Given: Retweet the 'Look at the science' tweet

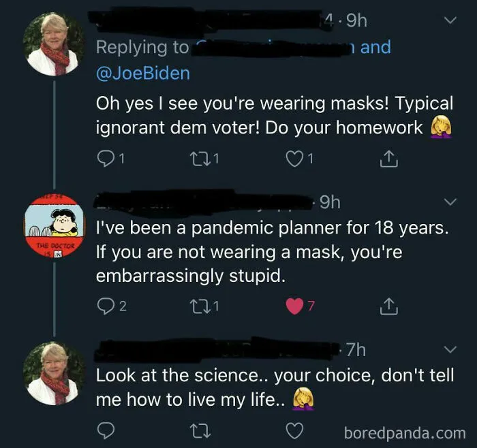Looking at the screenshot, I should coord(200,431).
